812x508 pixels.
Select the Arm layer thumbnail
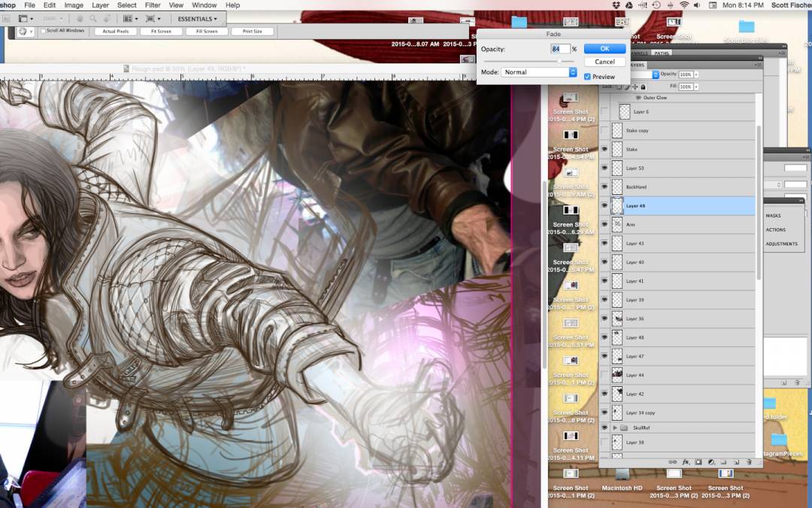pyautogui.click(x=617, y=224)
